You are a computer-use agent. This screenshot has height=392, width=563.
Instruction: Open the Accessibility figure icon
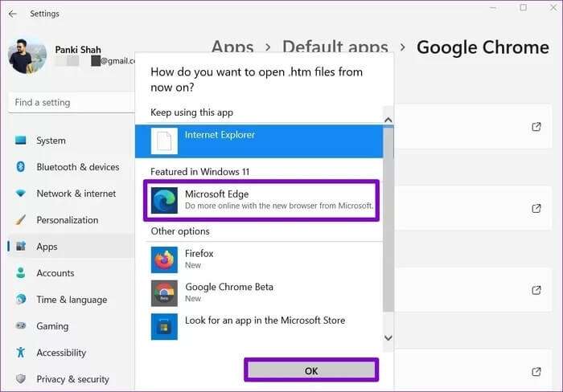21,352
